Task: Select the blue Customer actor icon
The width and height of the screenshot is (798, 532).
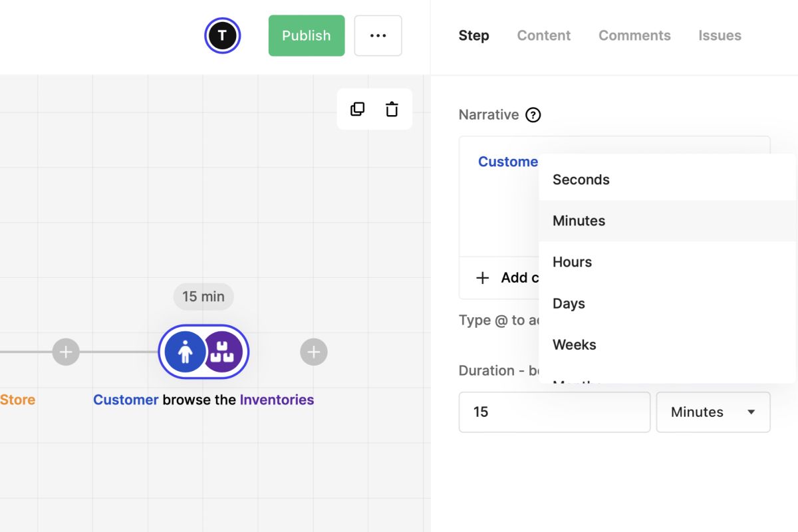Action: click(186, 352)
